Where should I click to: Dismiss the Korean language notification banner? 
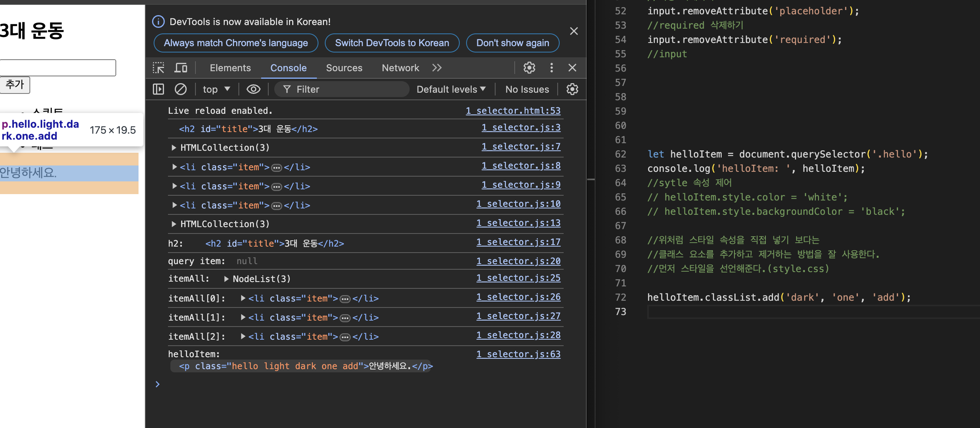[x=574, y=31]
